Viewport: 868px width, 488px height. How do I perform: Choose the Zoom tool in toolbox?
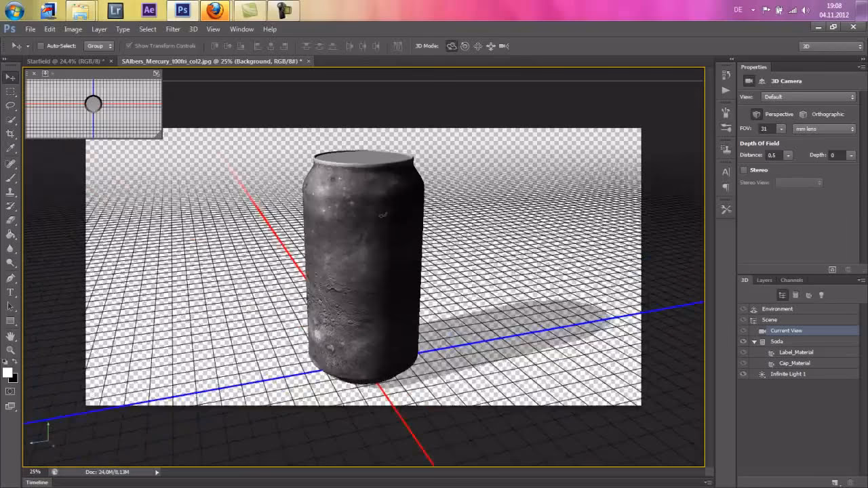pyautogui.click(x=10, y=350)
